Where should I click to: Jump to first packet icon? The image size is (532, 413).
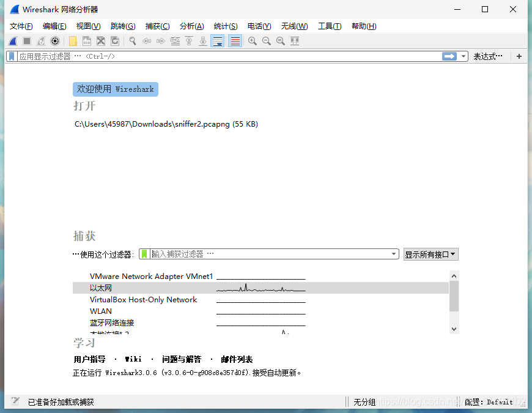189,42
